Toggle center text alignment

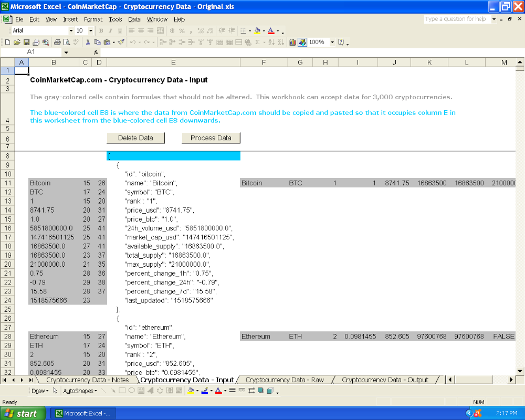coord(141,31)
